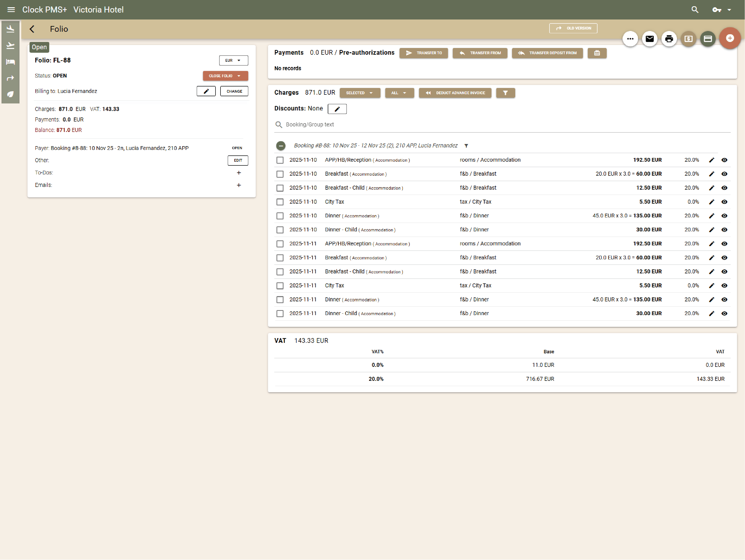The height and width of the screenshot is (560, 745).
Task: Click the Change billing button
Action: click(x=234, y=91)
